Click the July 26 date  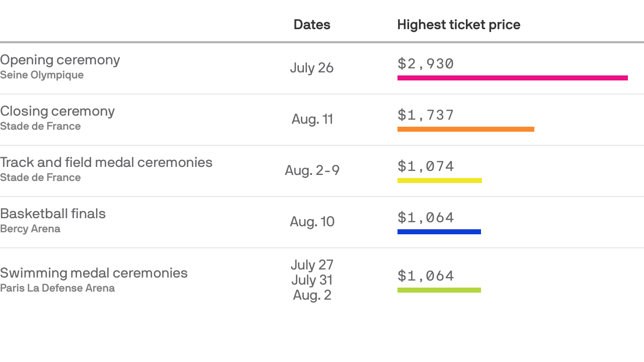point(311,68)
